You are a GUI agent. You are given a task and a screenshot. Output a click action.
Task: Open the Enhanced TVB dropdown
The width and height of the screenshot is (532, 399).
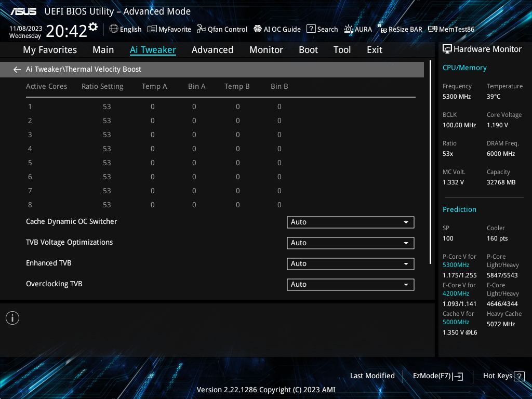point(351,263)
